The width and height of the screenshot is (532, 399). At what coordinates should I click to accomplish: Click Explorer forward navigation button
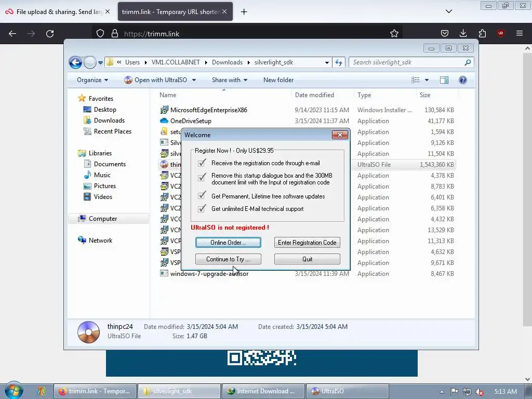click(x=89, y=62)
